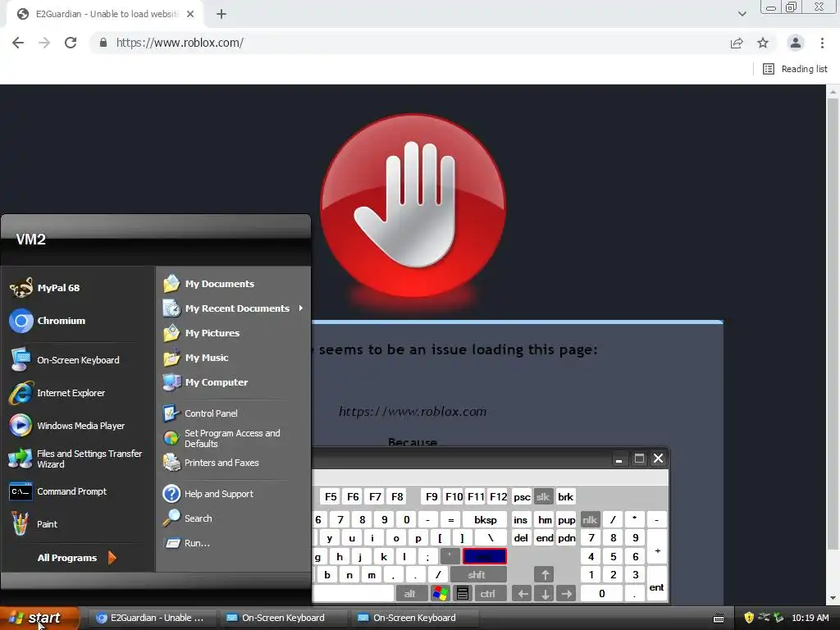This screenshot has width=840, height=630.
Task: Share this page icon in address bar
Action: (737, 43)
